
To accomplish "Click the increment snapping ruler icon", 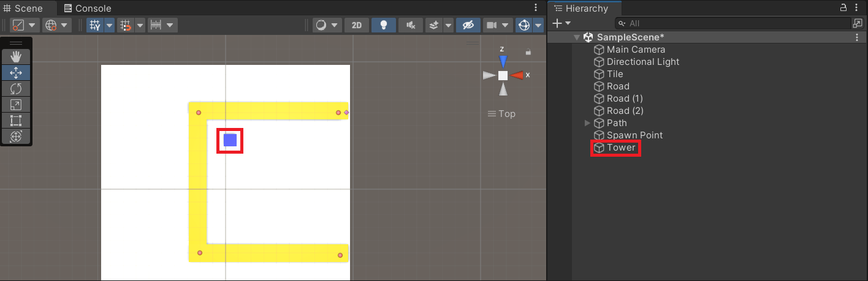I will point(156,25).
